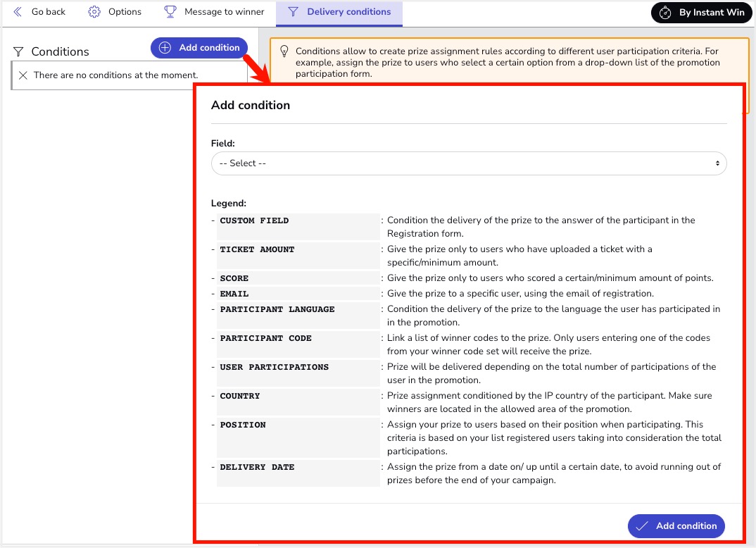Click the trophy icon for Message to winner
This screenshot has height=548, width=756.
pos(170,12)
